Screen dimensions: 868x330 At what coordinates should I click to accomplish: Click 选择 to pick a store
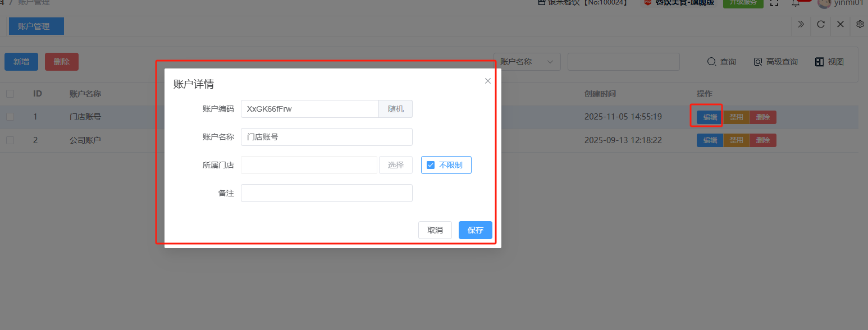395,165
